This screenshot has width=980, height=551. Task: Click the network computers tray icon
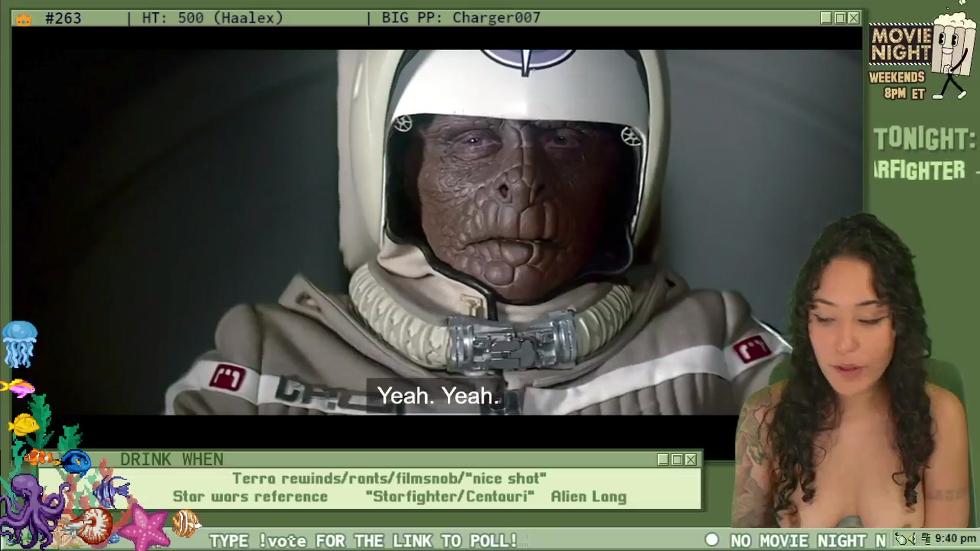point(926,539)
